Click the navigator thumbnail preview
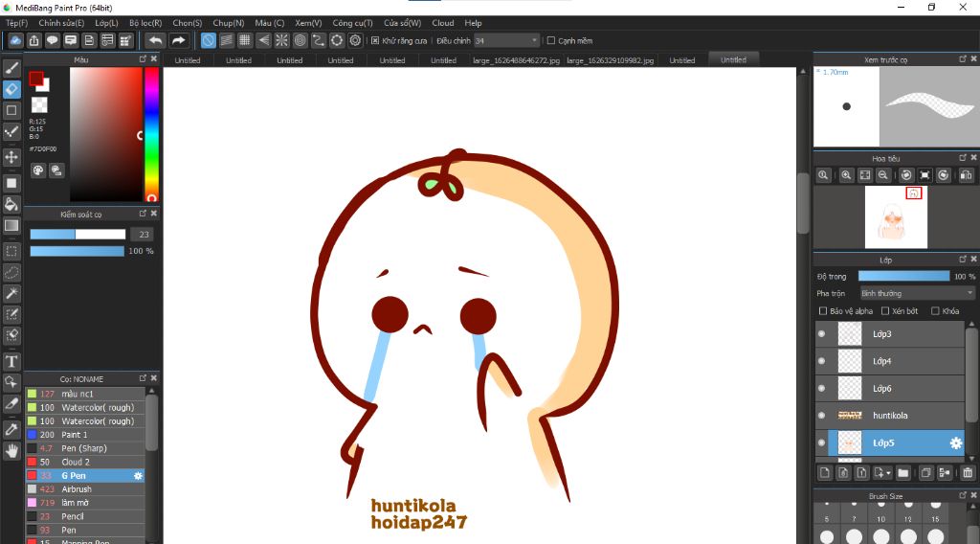This screenshot has height=544, width=980. [896, 217]
